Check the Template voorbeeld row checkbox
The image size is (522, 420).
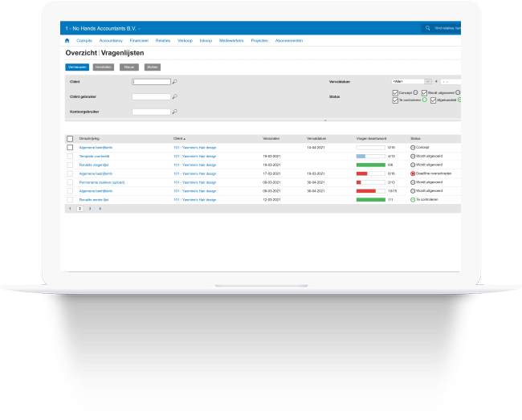[70, 156]
